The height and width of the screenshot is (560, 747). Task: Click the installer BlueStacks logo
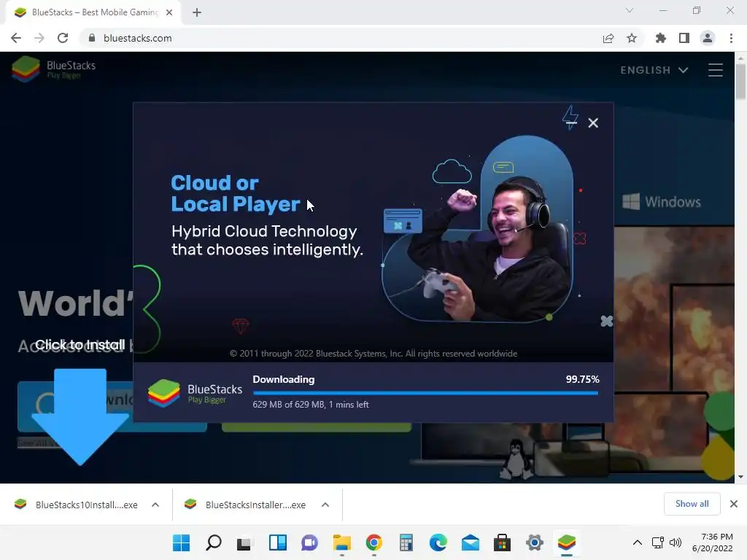coord(195,393)
